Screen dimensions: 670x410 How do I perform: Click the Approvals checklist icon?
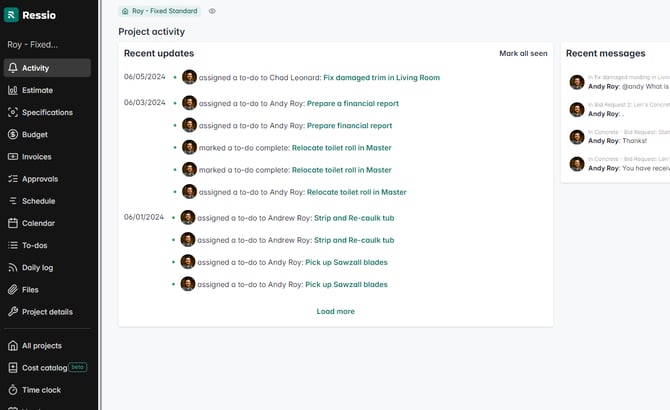click(13, 179)
